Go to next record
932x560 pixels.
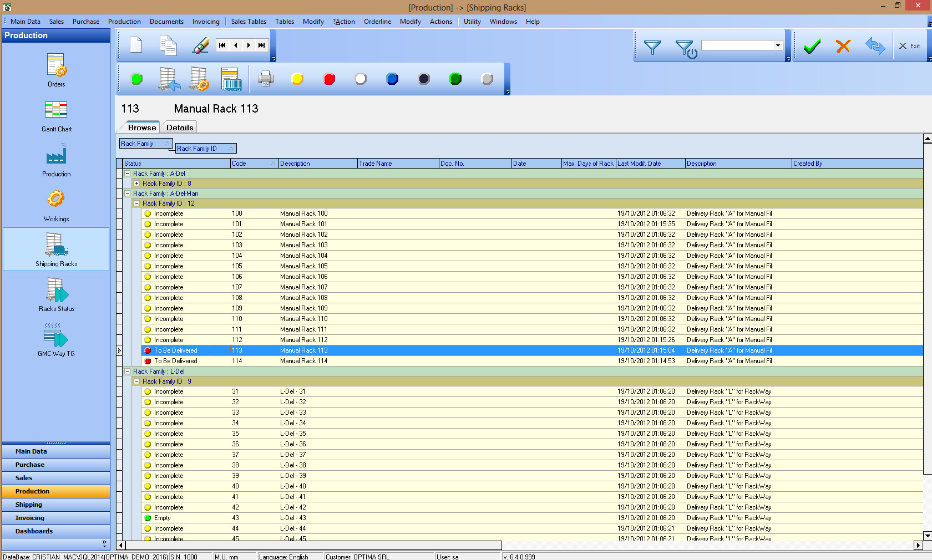tap(249, 45)
